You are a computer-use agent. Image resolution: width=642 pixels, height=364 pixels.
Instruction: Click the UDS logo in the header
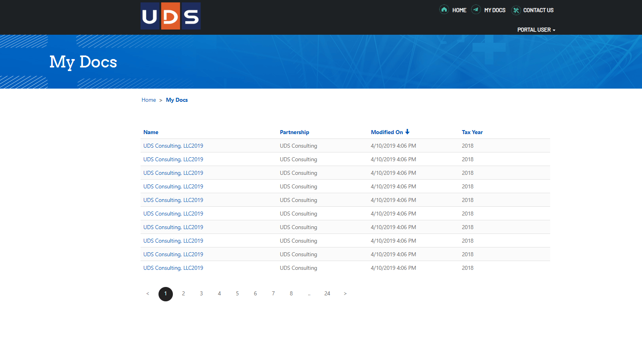click(170, 16)
